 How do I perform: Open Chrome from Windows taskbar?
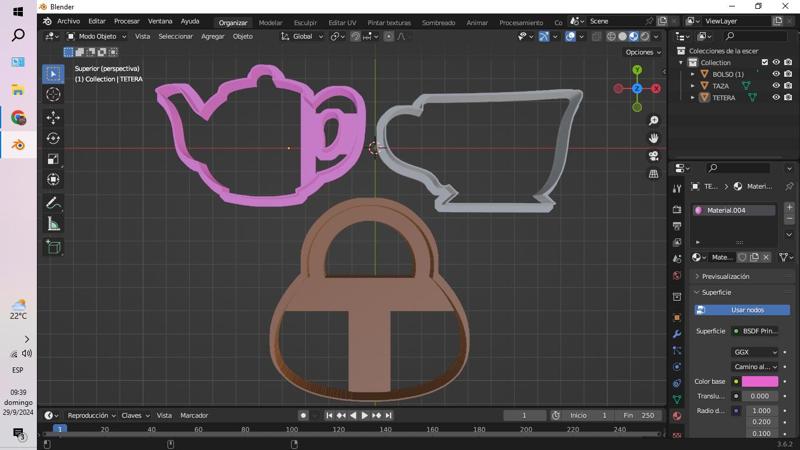[x=18, y=118]
